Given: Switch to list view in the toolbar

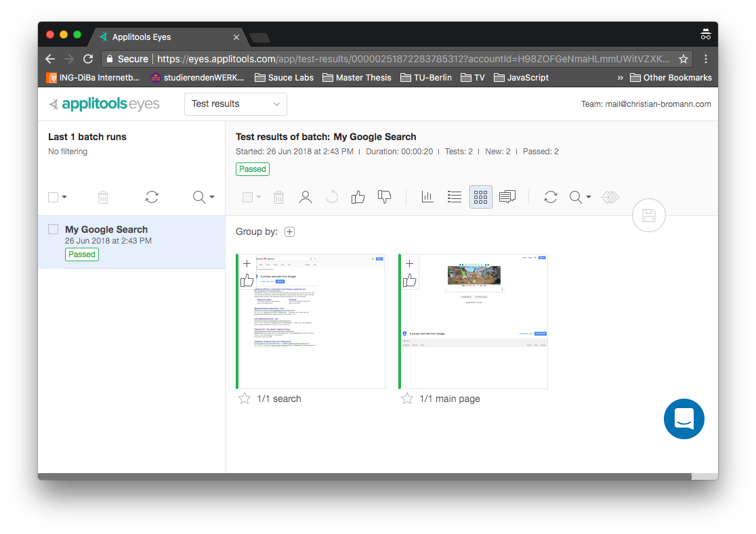Looking at the screenshot, I should pos(454,197).
